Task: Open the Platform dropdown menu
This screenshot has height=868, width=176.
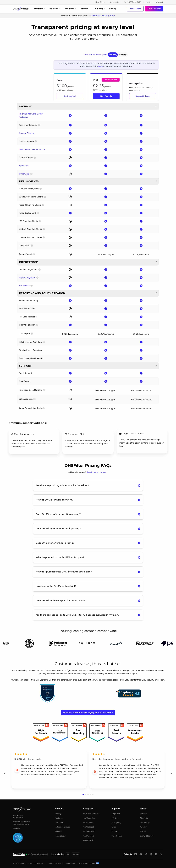Action: coord(39,9)
